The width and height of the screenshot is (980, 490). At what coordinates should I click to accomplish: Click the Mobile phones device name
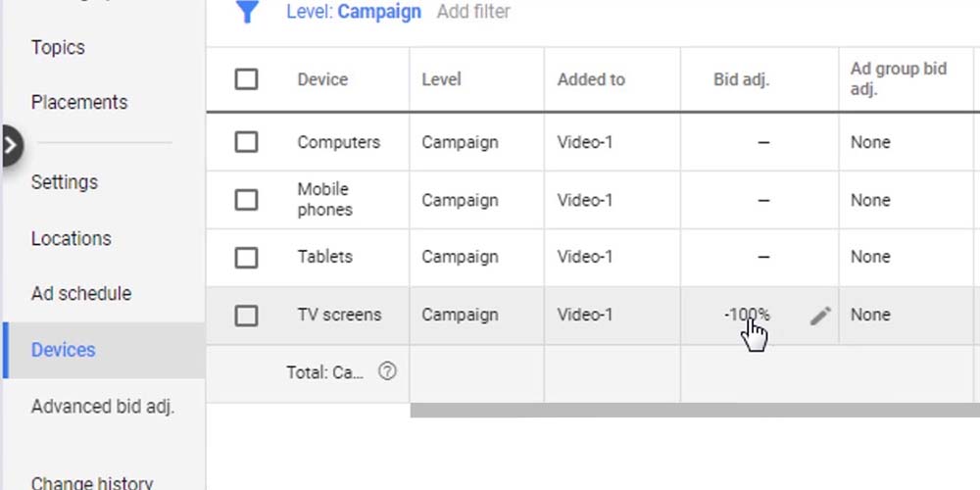325,199
